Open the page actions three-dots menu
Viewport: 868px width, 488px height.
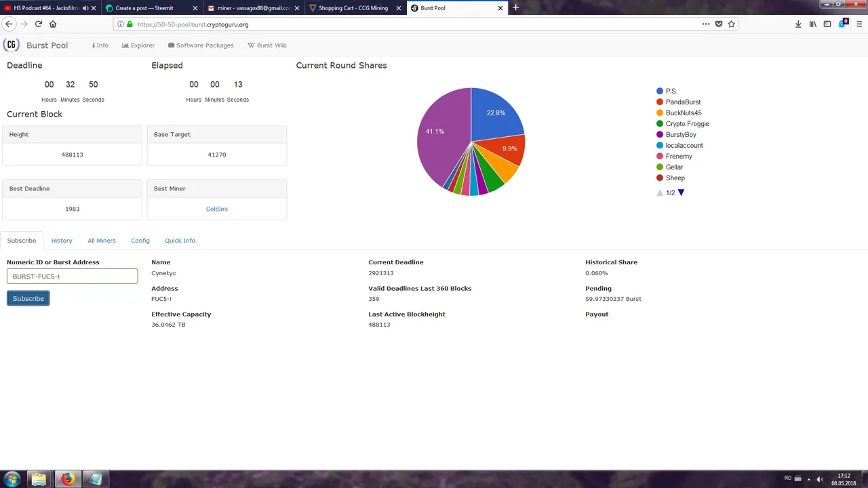click(706, 24)
